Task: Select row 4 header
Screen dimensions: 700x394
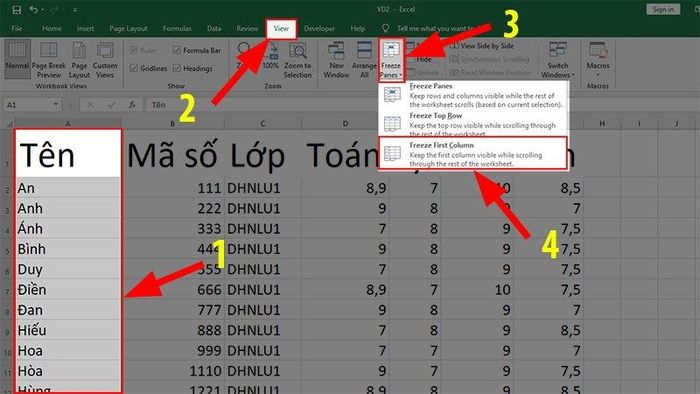Action: [8, 230]
